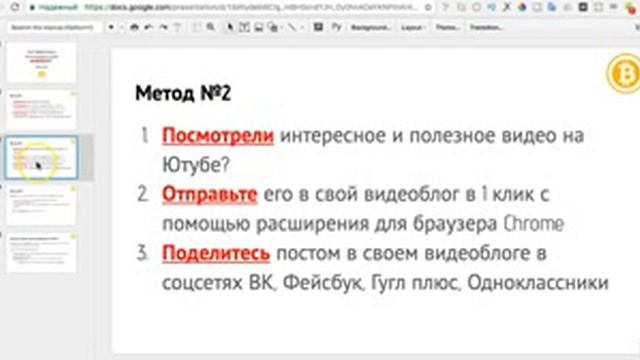Reload the page with browser refresh button

(x=15, y=7)
